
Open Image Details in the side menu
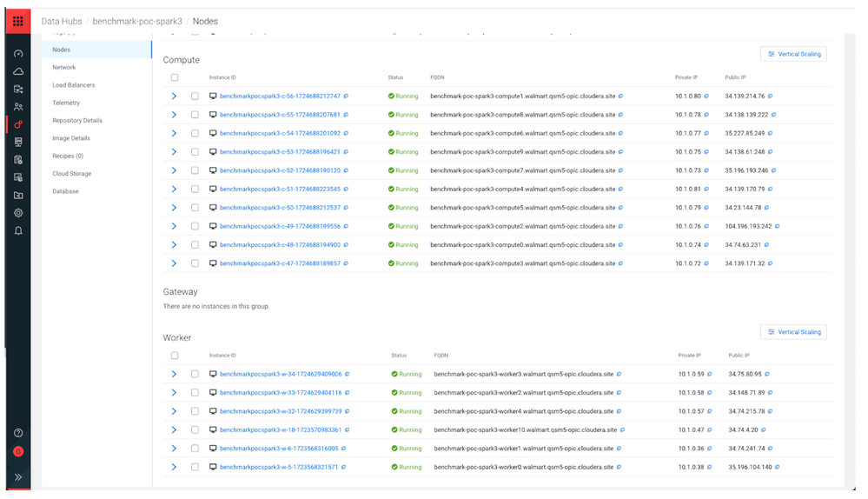pos(71,138)
